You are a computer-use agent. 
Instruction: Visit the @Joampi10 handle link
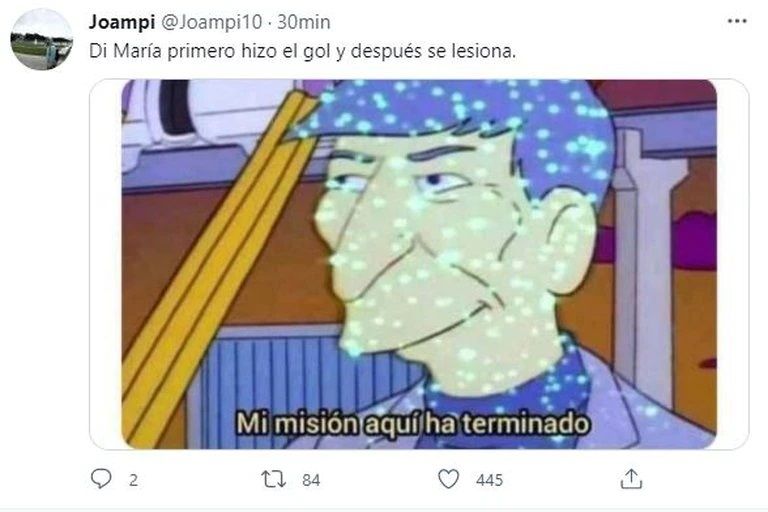(211, 22)
